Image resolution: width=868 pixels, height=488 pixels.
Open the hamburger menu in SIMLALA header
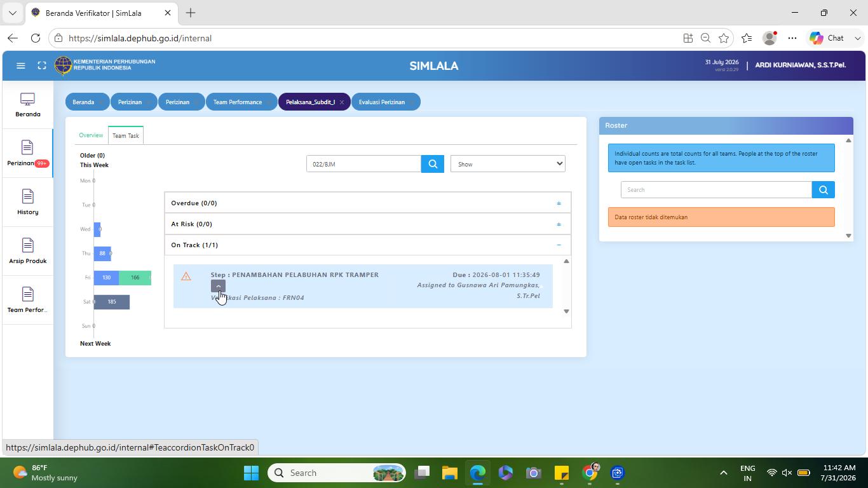coord(20,65)
